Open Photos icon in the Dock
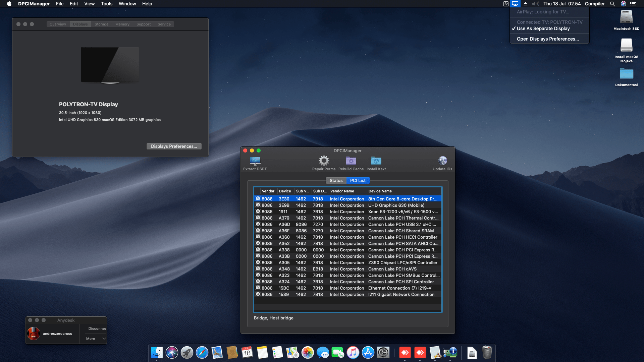Image resolution: width=644 pixels, height=362 pixels. click(308, 353)
